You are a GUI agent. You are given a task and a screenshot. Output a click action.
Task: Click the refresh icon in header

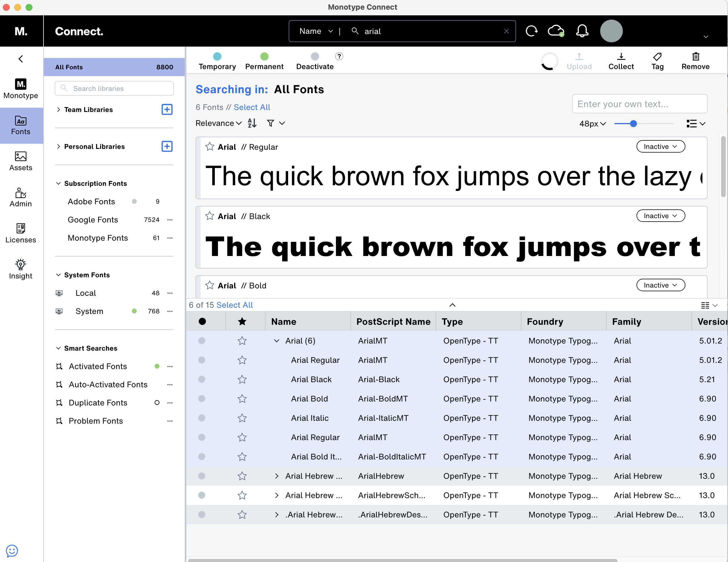[x=531, y=31]
